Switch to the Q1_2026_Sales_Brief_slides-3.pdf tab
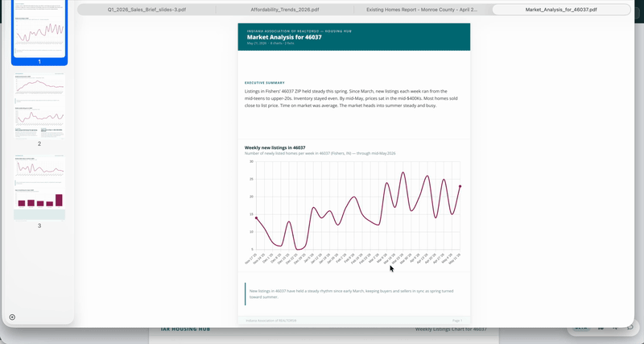Screen dimensions: 644x344 tap(147, 10)
